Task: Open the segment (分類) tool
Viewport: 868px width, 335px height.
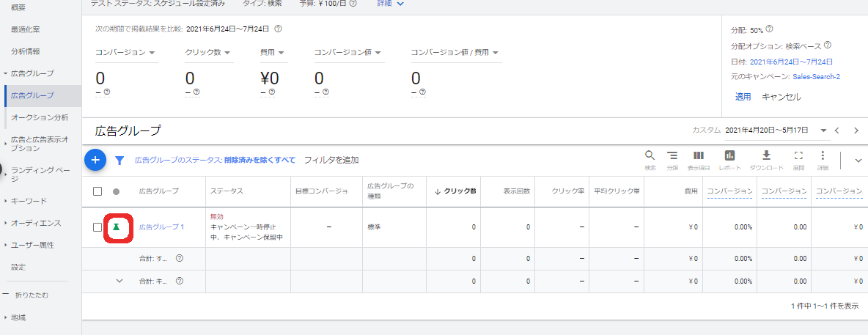Action: (672, 156)
